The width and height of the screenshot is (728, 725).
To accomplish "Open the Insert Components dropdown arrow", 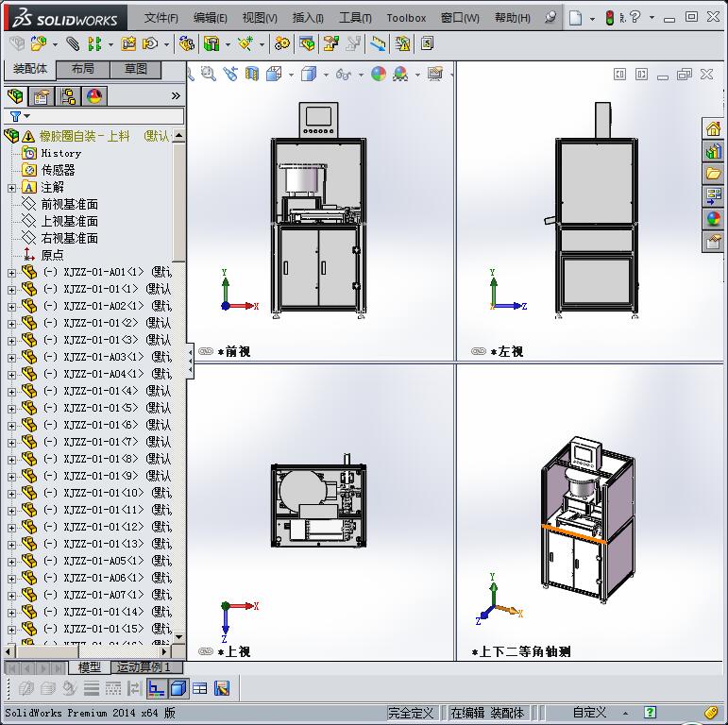I will point(55,44).
